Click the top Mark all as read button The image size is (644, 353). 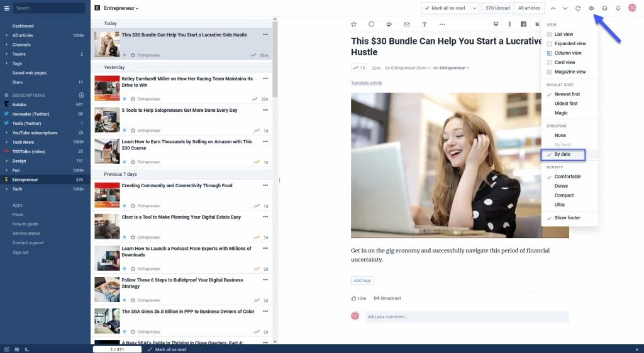click(446, 8)
